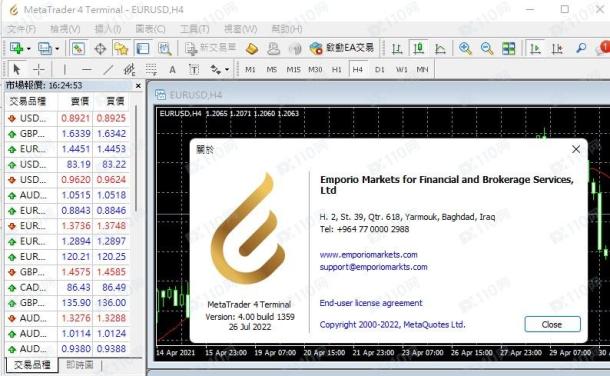Image resolution: width=610 pixels, height=376 pixels.
Task: Click the support@emporiomarkts.com email link
Action: [x=373, y=267]
